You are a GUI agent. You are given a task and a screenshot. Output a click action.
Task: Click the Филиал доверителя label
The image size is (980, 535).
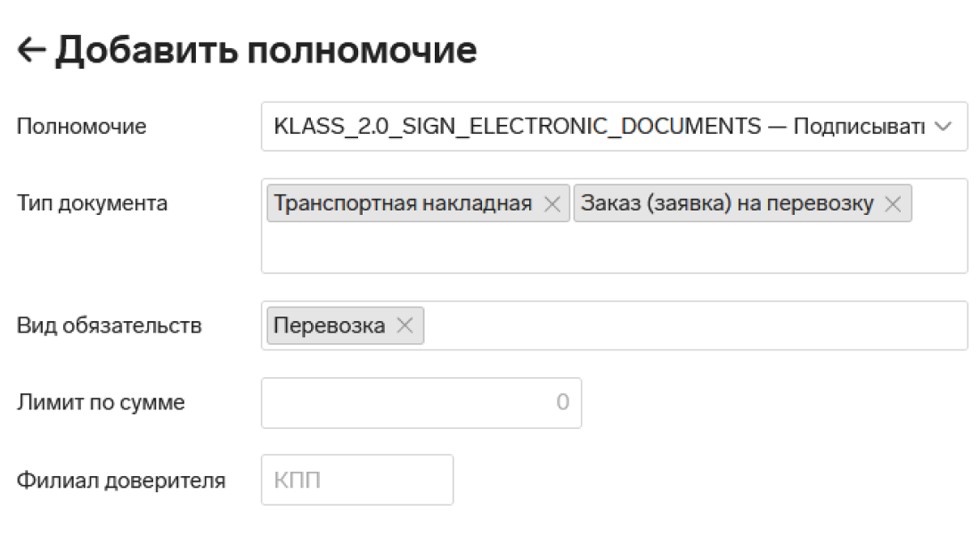pos(121,481)
